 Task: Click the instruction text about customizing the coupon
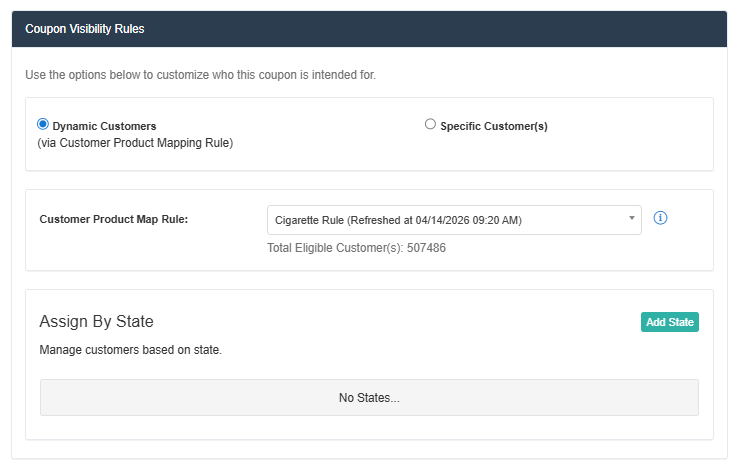(x=200, y=75)
